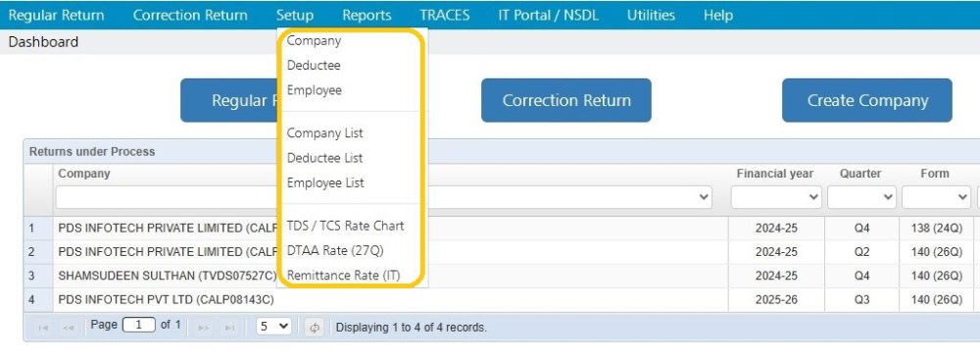980x360 pixels.
Task: Open Employee List from Setup menu
Action: pos(325,182)
